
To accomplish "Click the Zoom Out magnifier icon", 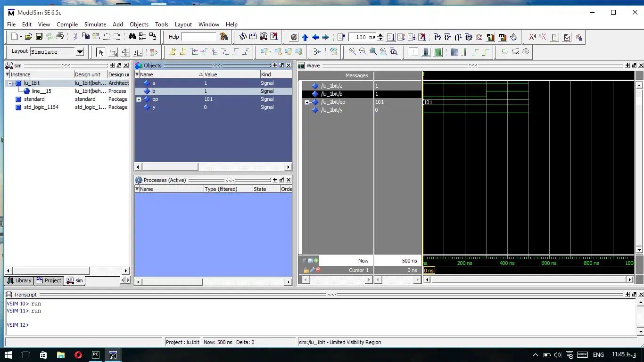I will click(363, 52).
